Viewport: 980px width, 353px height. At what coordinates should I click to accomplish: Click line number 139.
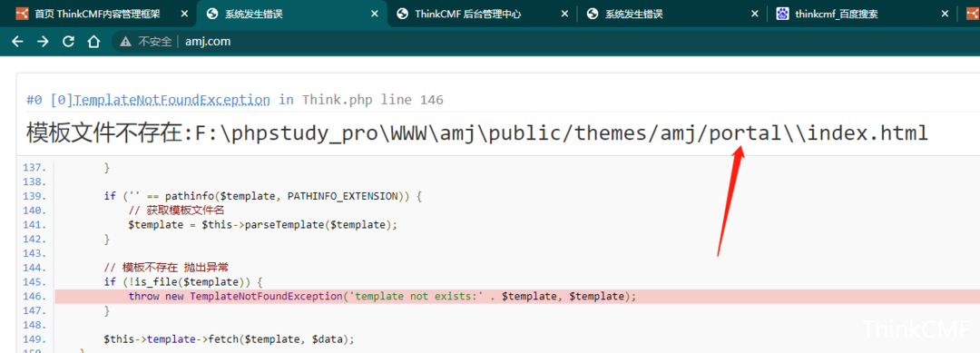click(x=34, y=196)
